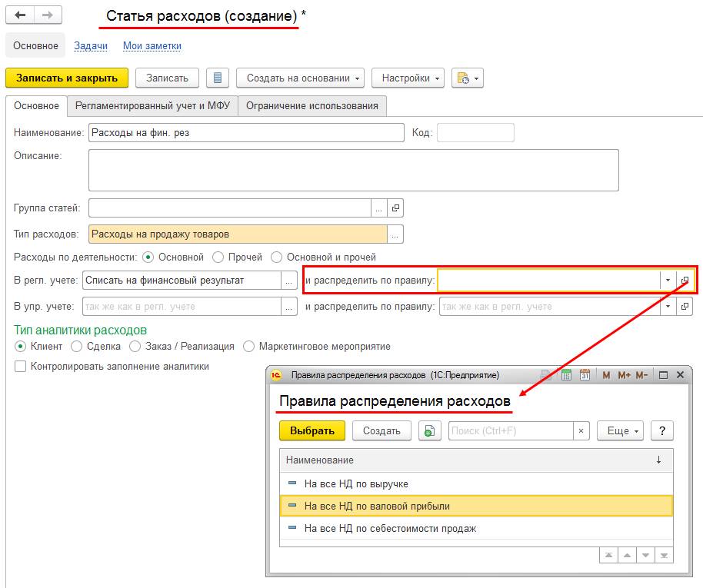Click ellipsis button of Тип расходов field

point(395,234)
